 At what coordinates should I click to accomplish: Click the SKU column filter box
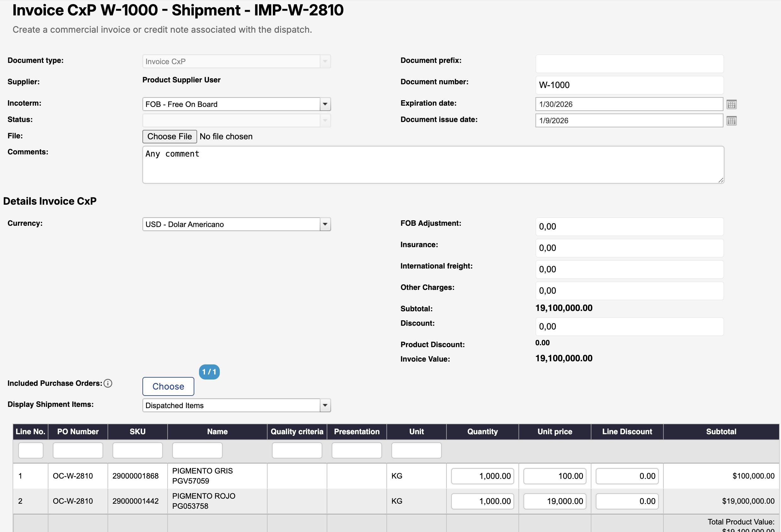[137, 450]
